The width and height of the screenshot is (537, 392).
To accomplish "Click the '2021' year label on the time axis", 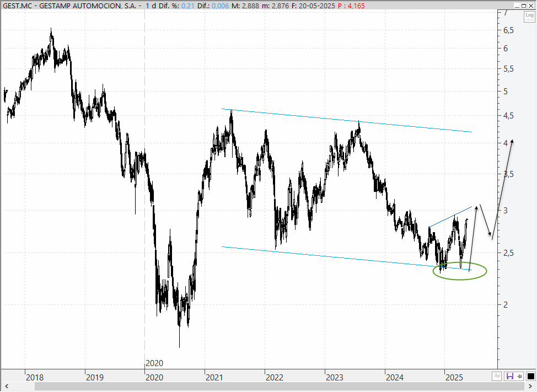I will coord(214,377).
